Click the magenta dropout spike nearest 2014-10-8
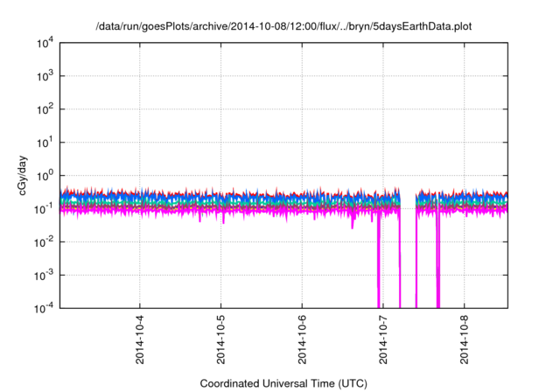560x392 pixels. coord(438,261)
